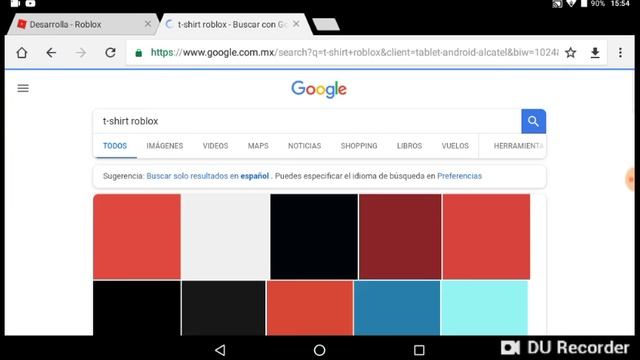The height and width of the screenshot is (360, 640).
Task: Tap the Android back navigation button
Action: click(220, 350)
